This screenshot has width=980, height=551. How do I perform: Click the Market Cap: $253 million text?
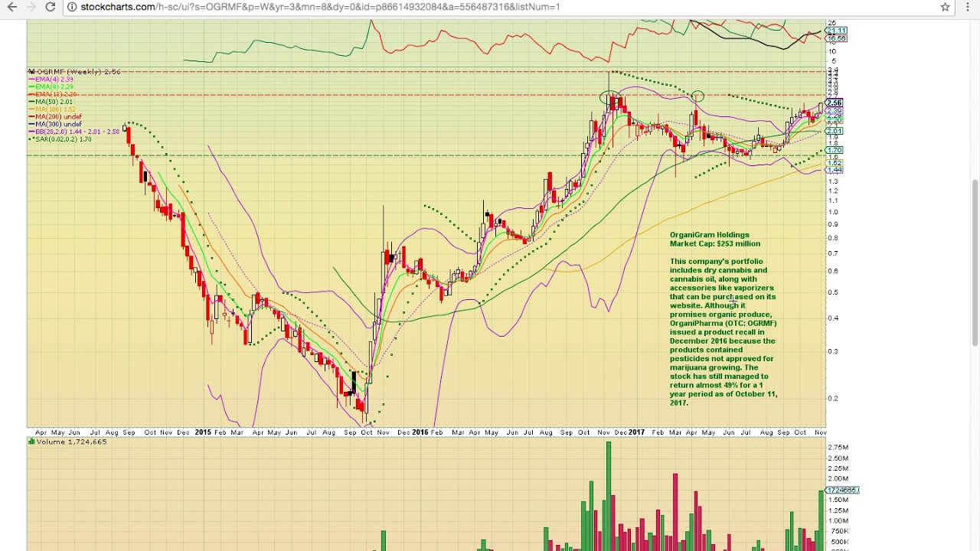click(715, 244)
